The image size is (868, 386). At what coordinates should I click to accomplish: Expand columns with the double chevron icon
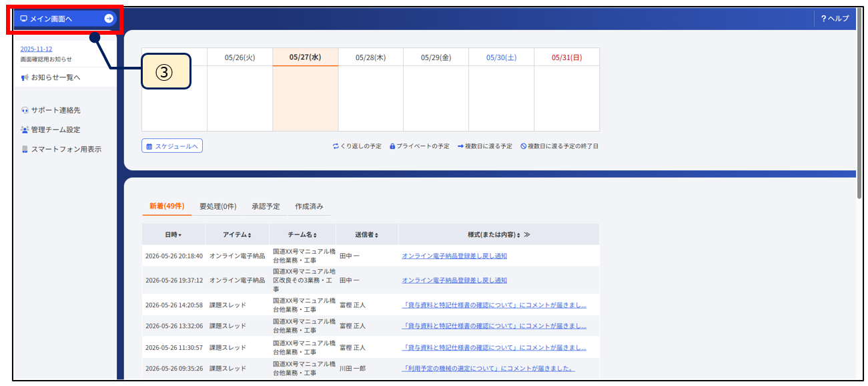[527, 234]
